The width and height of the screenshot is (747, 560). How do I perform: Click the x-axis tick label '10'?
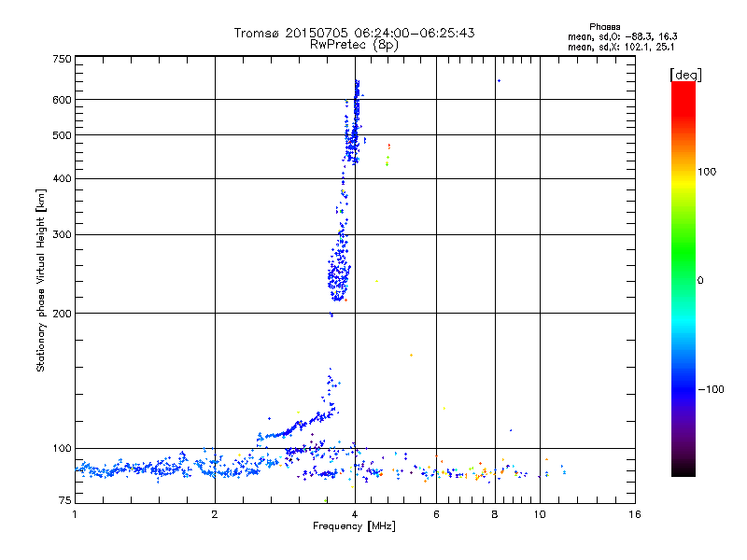click(x=540, y=514)
